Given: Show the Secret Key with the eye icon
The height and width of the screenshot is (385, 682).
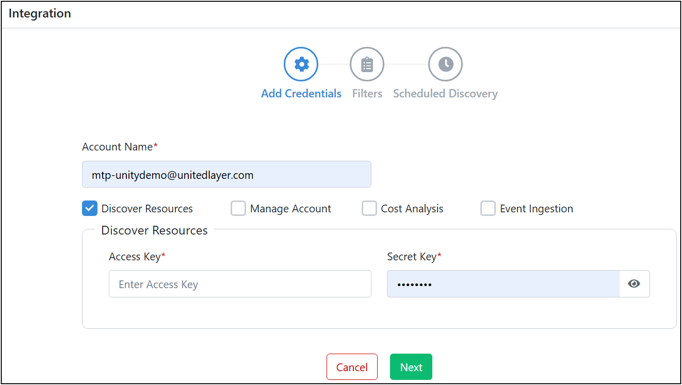Looking at the screenshot, I should pyautogui.click(x=634, y=284).
